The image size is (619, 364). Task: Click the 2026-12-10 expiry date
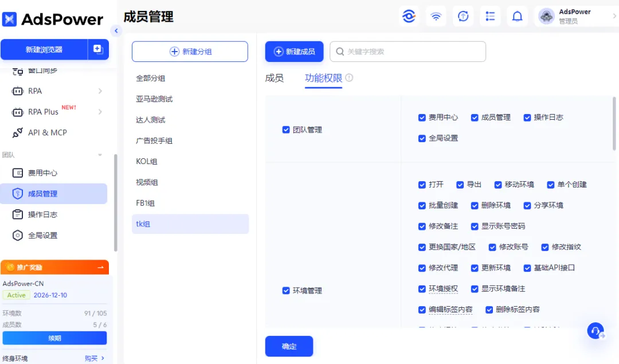point(50,295)
